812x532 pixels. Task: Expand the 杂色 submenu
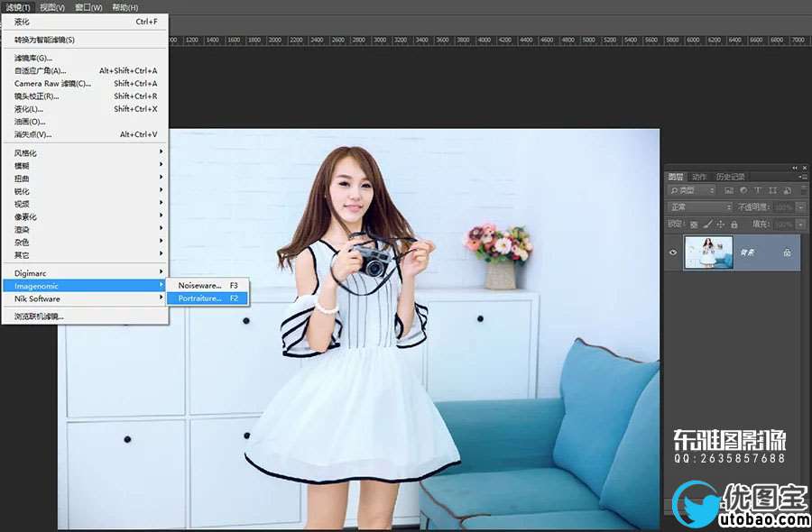(x=86, y=243)
